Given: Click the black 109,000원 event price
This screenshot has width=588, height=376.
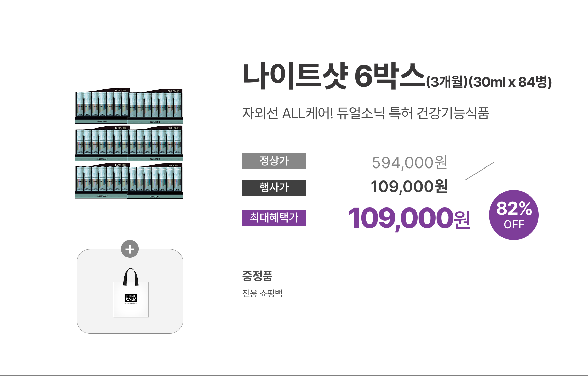Looking at the screenshot, I should 409,187.
